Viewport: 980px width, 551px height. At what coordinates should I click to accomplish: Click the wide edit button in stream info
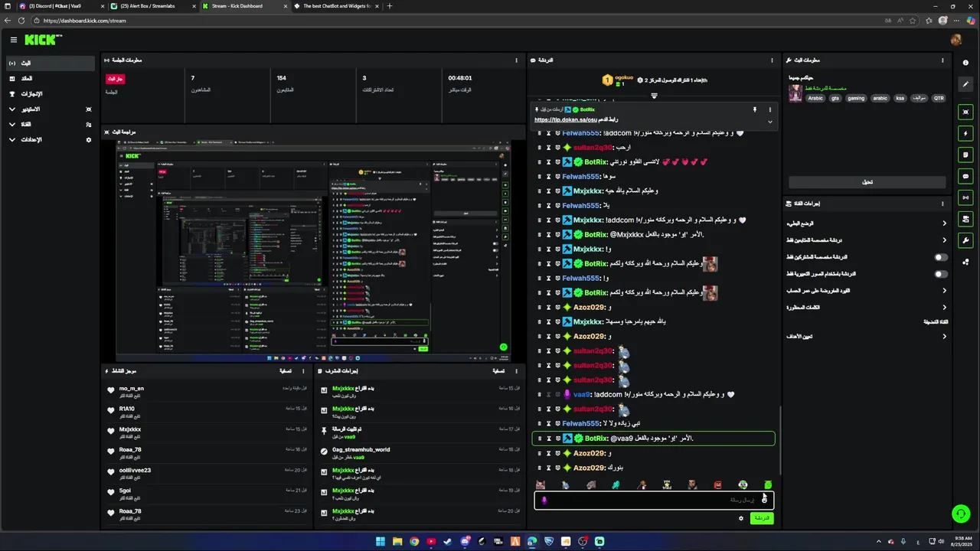click(x=867, y=182)
